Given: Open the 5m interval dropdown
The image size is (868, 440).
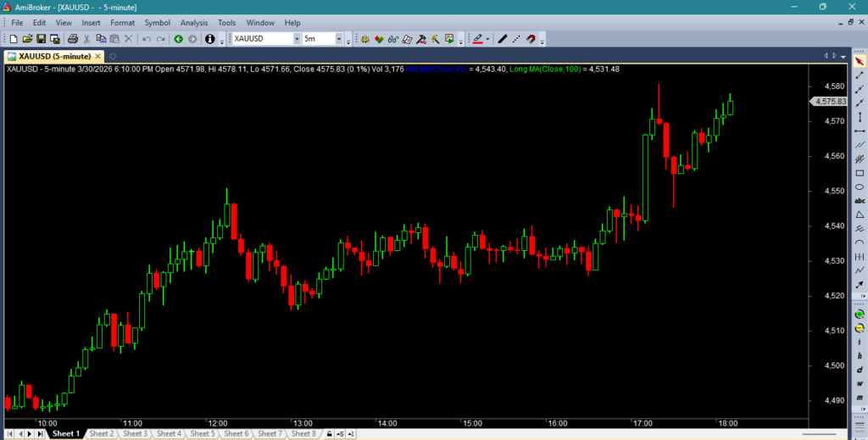Looking at the screenshot, I should (x=338, y=39).
